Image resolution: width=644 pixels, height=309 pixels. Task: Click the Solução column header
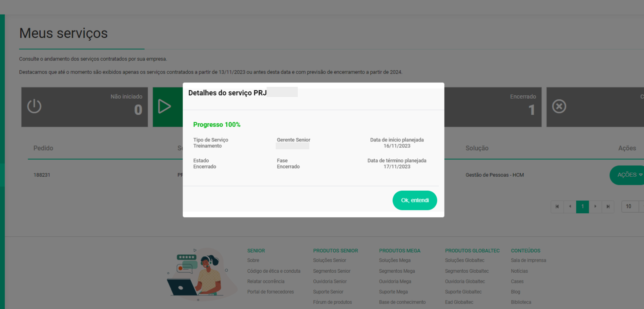477,148
